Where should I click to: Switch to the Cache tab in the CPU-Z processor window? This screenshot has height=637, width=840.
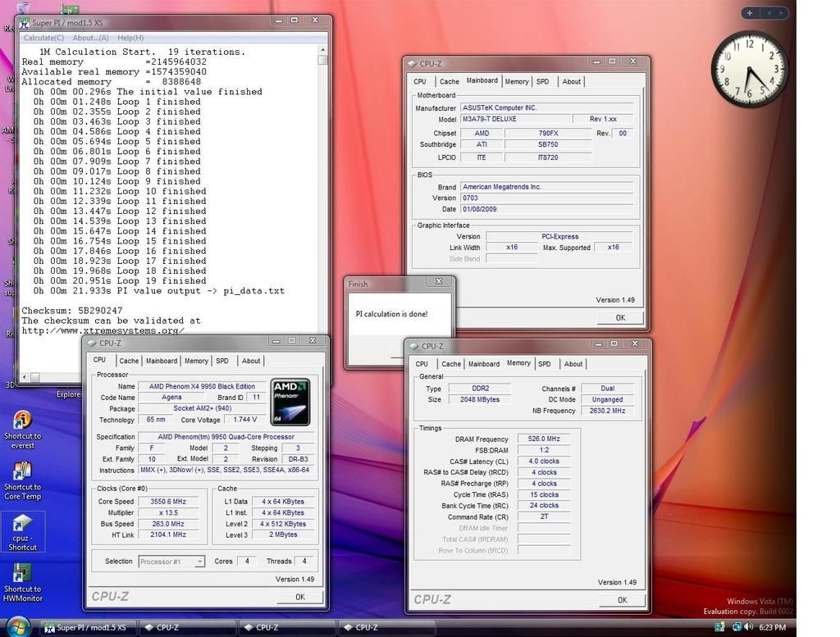pos(129,361)
